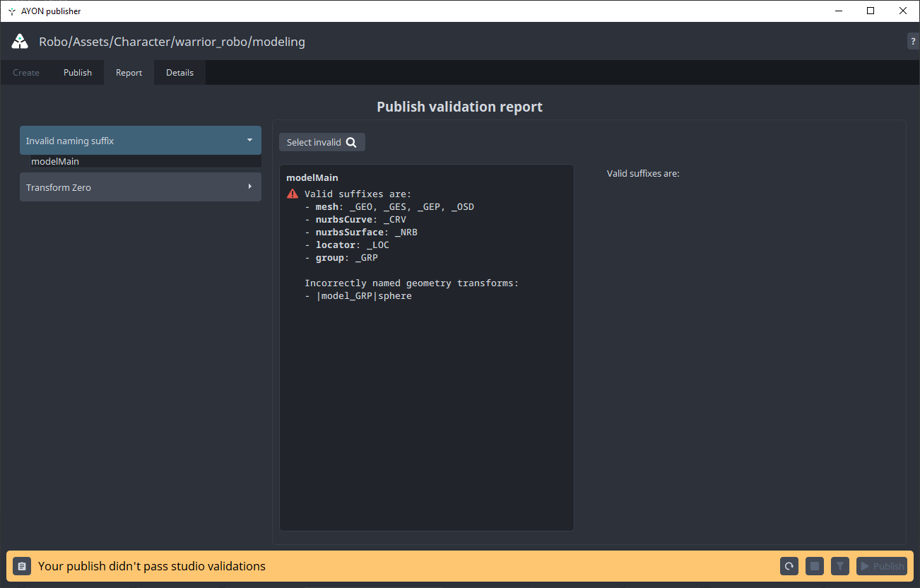Click the clipboard icon in the warning banner
This screenshot has width=920, height=588.
(21, 566)
